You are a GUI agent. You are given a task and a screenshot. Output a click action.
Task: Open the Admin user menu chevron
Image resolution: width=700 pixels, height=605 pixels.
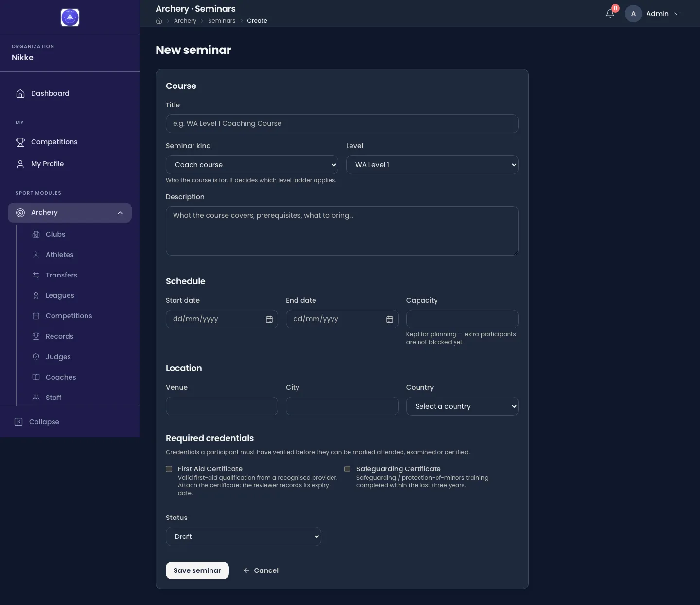[677, 14]
